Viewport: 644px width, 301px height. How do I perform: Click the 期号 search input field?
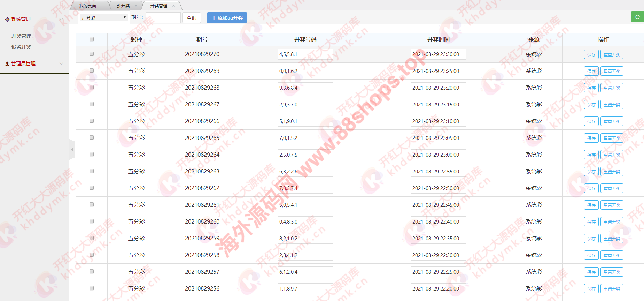pyautogui.click(x=163, y=17)
